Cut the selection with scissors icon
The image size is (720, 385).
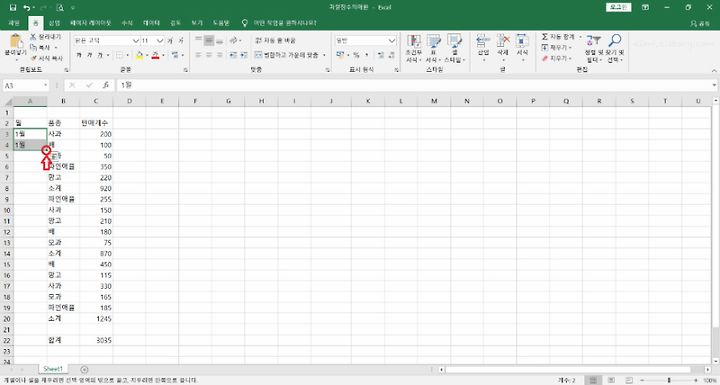point(45,37)
